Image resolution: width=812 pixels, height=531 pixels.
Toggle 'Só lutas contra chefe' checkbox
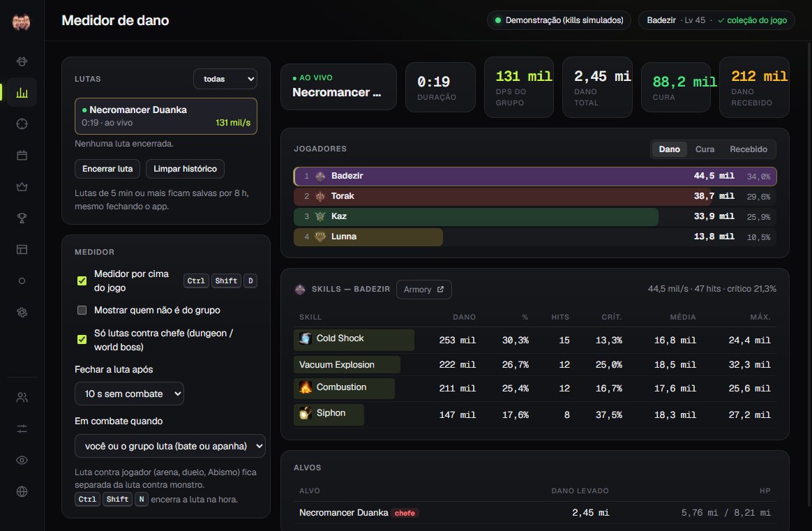(x=82, y=339)
